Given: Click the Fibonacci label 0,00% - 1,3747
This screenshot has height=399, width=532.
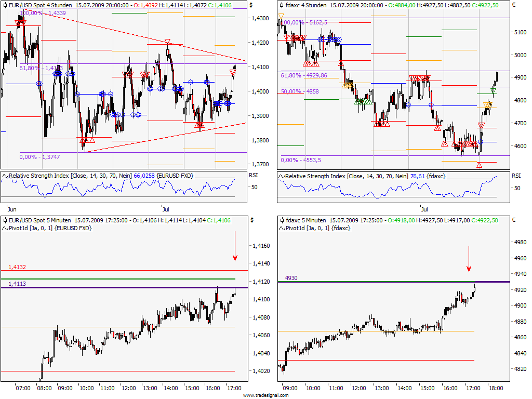Looking at the screenshot, I should (39, 157).
